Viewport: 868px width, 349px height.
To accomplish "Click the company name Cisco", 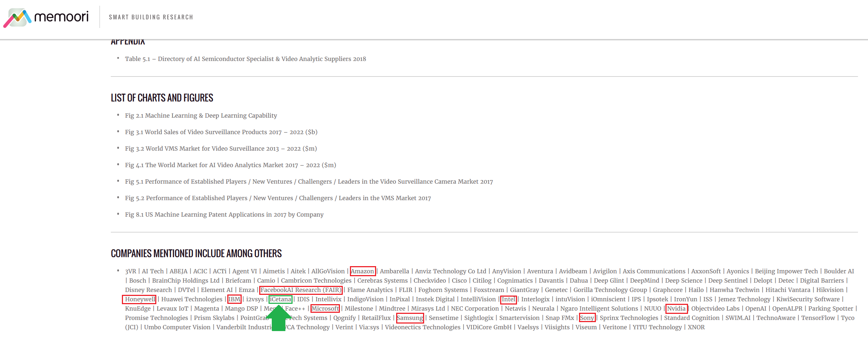I will (x=459, y=280).
